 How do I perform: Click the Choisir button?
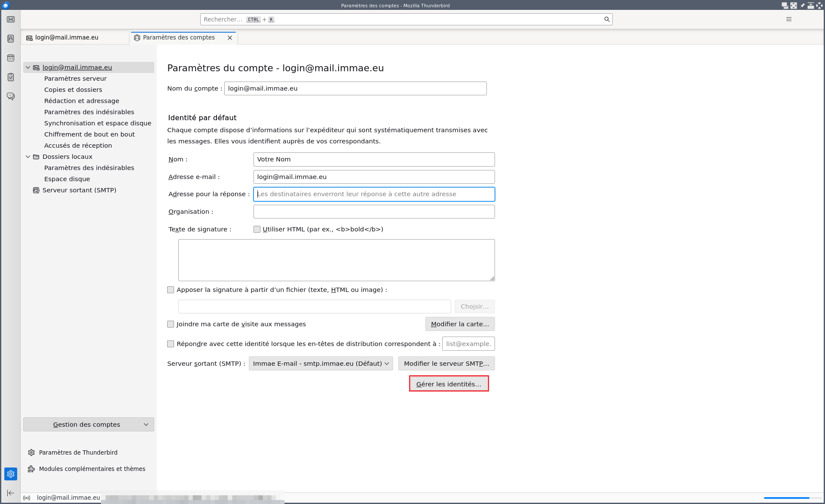pos(474,307)
